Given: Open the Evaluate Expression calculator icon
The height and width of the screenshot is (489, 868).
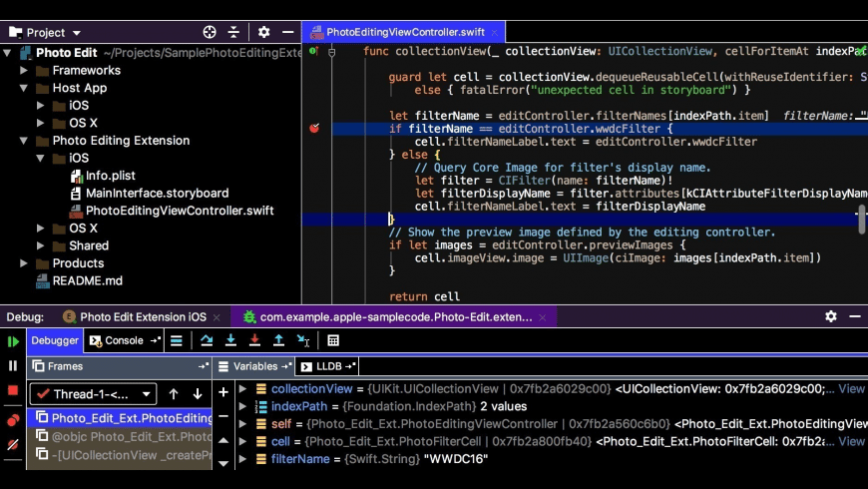Looking at the screenshot, I should pos(332,340).
